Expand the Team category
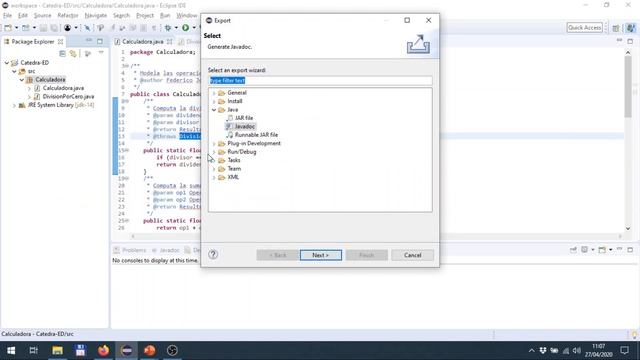The width and height of the screenshot is (640, 360). pos(214,169)
